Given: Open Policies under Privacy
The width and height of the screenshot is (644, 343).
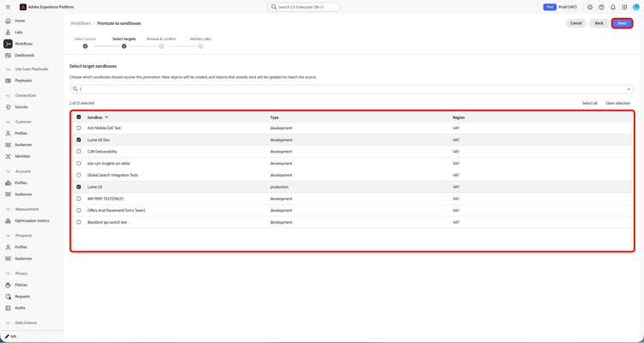Looking at the screenshot, I should click(21, 285).
